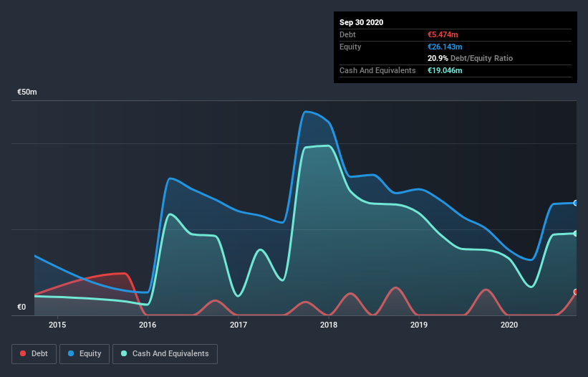Click the 20.9% Debt/Equity Ratio text

(x=470, y=59)
